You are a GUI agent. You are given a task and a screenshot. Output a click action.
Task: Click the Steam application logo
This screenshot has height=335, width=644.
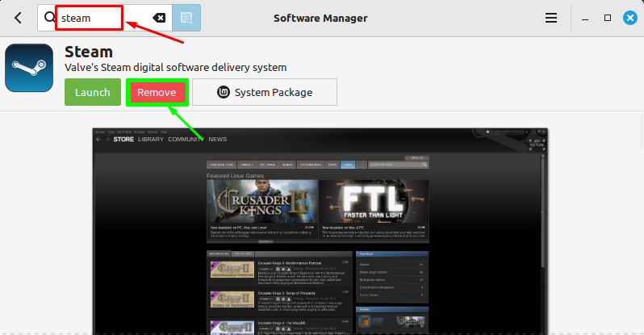pyautogui.click(x=29, y=69)
